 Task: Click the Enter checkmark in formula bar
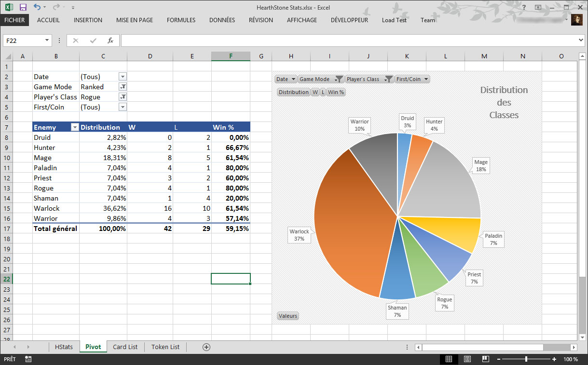[x=93, y=41]
